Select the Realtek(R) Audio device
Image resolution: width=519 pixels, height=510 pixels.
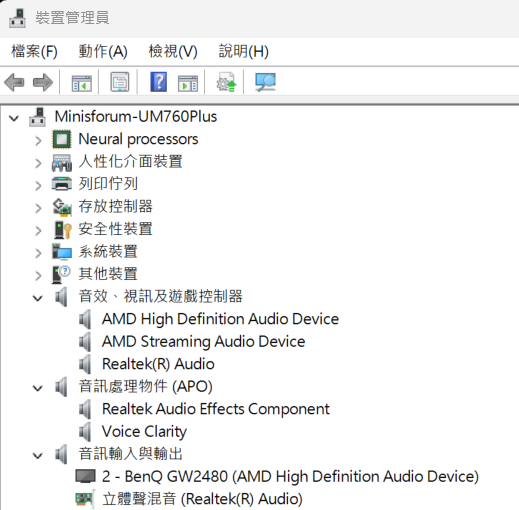(x=158, y=364)
